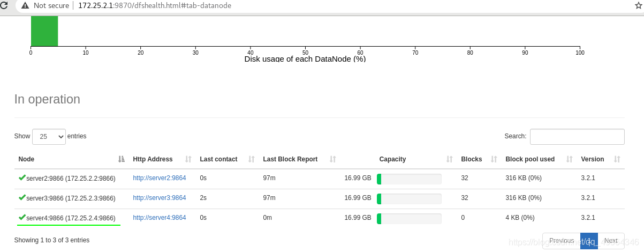Sort by the Blocks column arrows
The width and height of the screenshot is (644, 252).
tap(494, 159)
